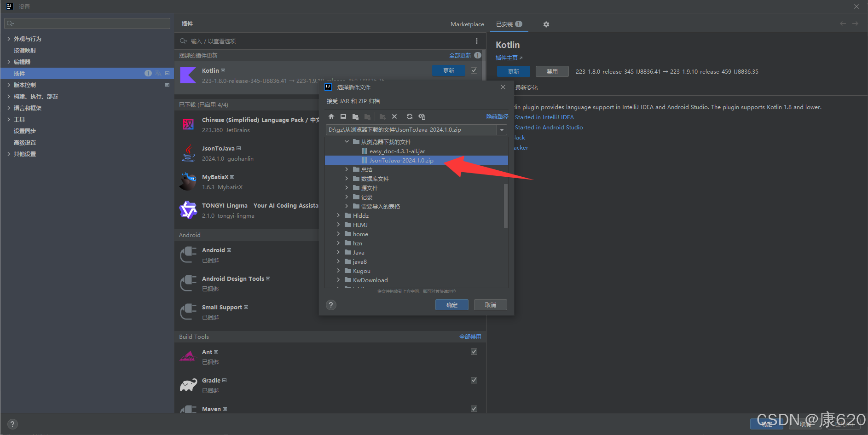Screen dimensions: 868x435
Task: Click 更新 button in Kotlin list row
Action: click(x=449, y=70)
